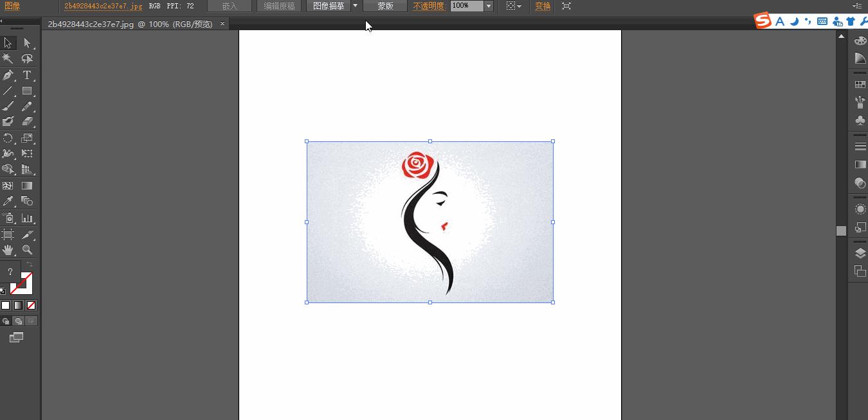Open the 图像描摹 preset dropdown arrow
The height and width of the screenshot is (420, 868).
[x=354, y=6]
